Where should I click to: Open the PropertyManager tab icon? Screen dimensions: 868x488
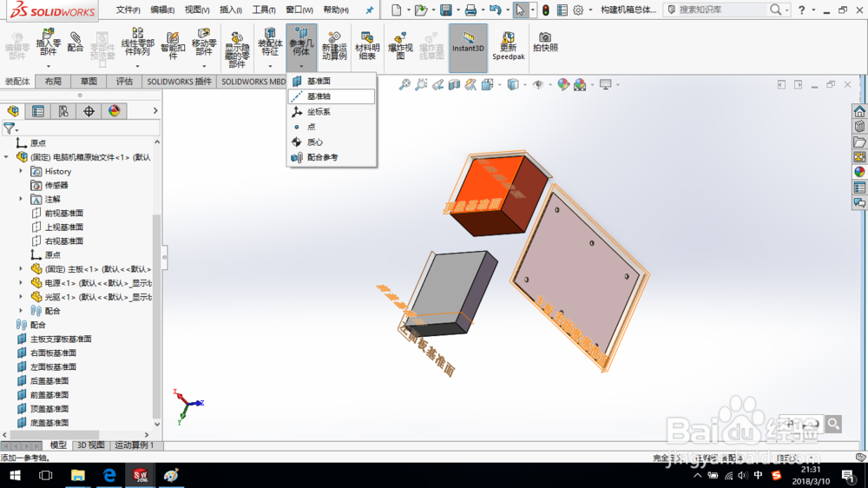pyautogui.click(x=38, y=111)
